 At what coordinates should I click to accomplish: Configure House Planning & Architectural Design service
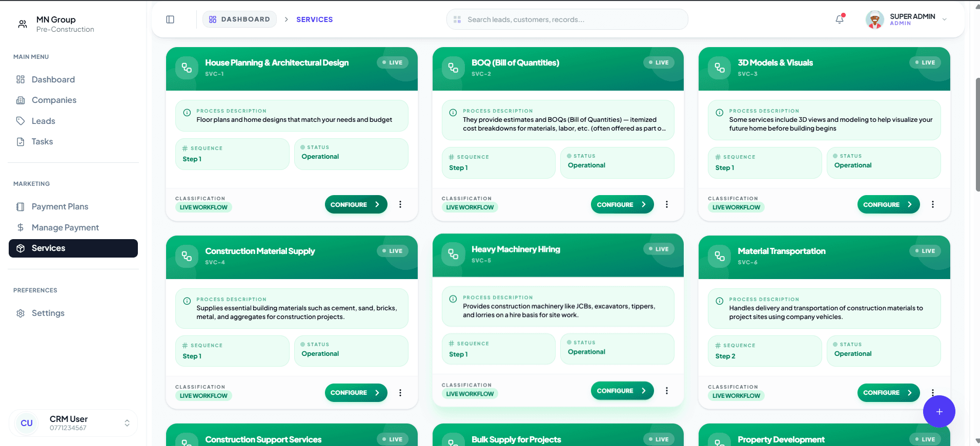point(356,204)
